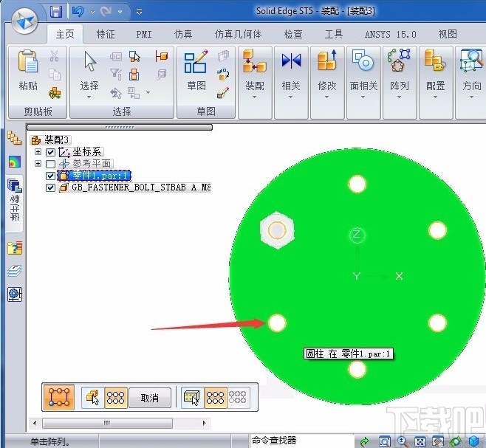Screen dimensions: 486x448
Task: Click the 草图 sketch tool icon
Action: (196, 61)
